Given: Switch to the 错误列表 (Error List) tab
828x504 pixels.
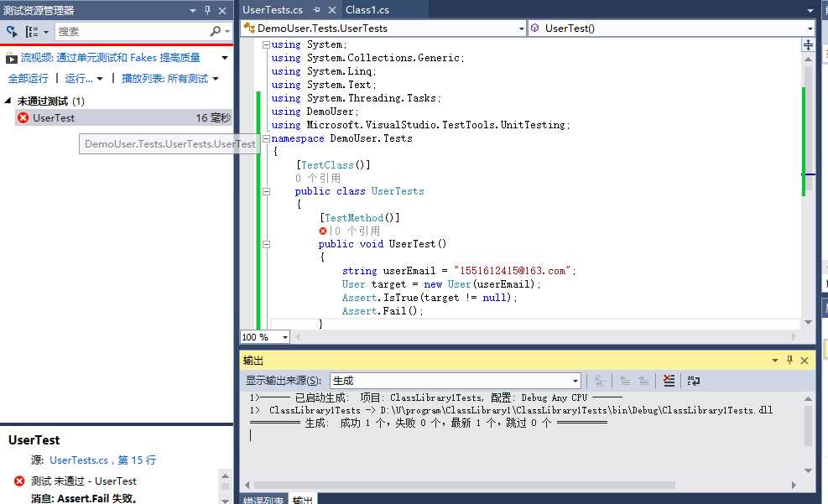Looking at the screenshot, I should point(263,500).
